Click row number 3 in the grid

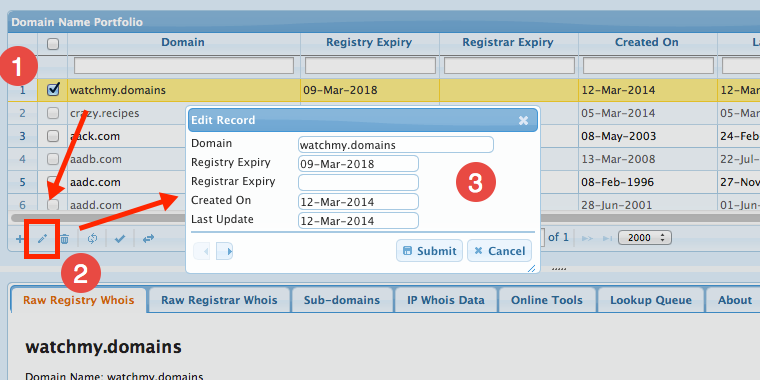[x=22, y=136]
